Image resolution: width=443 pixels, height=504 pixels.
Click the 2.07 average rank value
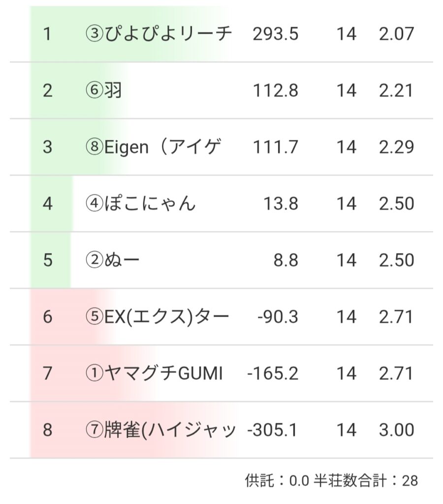click(396, 34)
